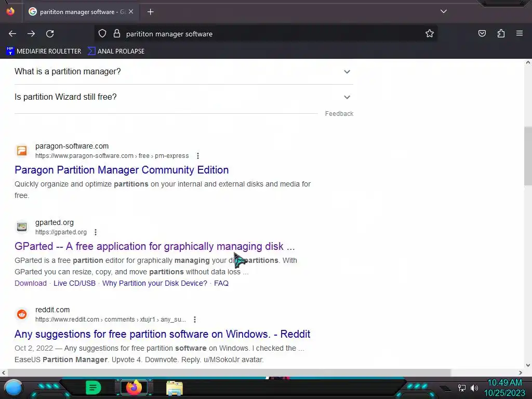Screen dimensions: 532x399
Task: Switch to Firefox in the taskbar
Action: click(x=134, y=388)
